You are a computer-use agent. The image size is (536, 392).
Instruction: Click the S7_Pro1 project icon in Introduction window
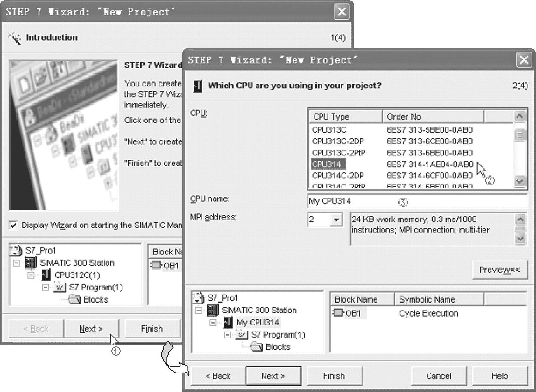[16, 250]
